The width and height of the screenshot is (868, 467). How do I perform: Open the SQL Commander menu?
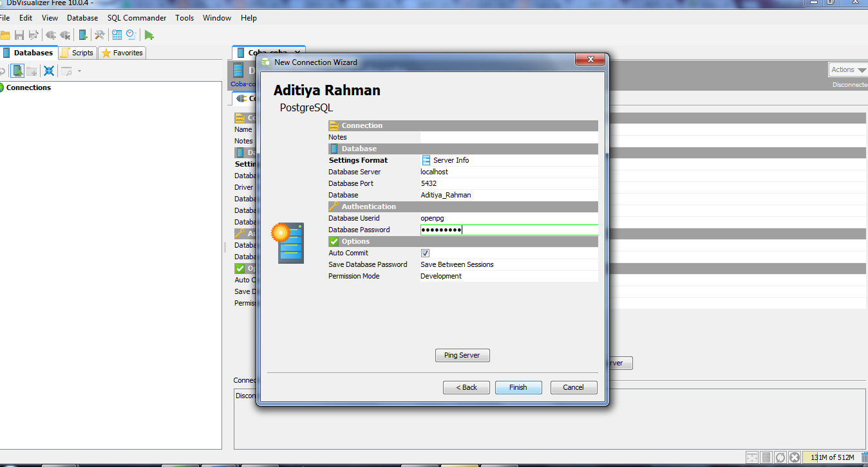137,18
